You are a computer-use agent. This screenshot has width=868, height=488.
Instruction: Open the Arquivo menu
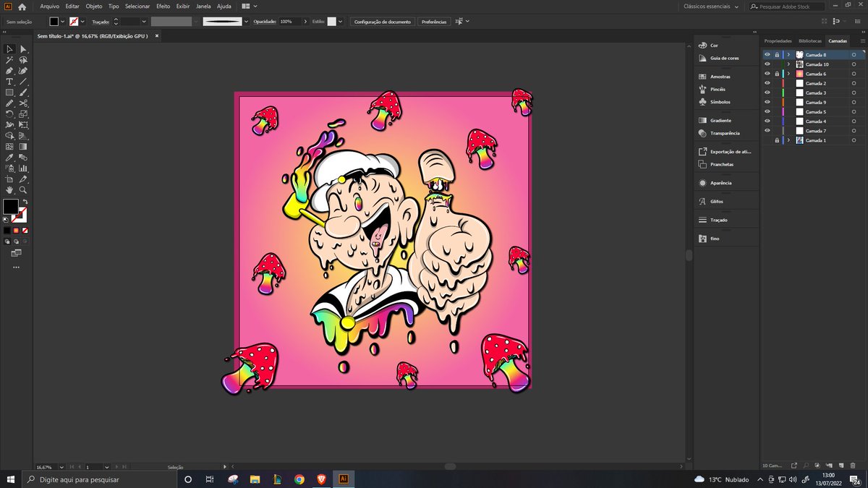click(x=49, y=6)
